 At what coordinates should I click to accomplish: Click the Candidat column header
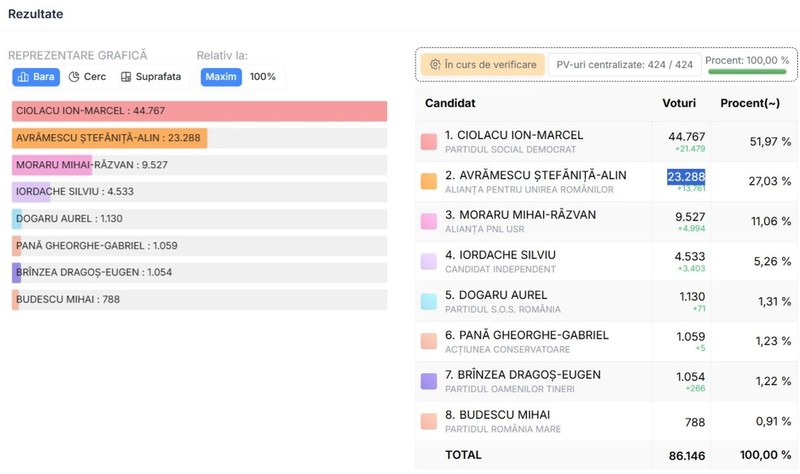(x=450, y=103)
